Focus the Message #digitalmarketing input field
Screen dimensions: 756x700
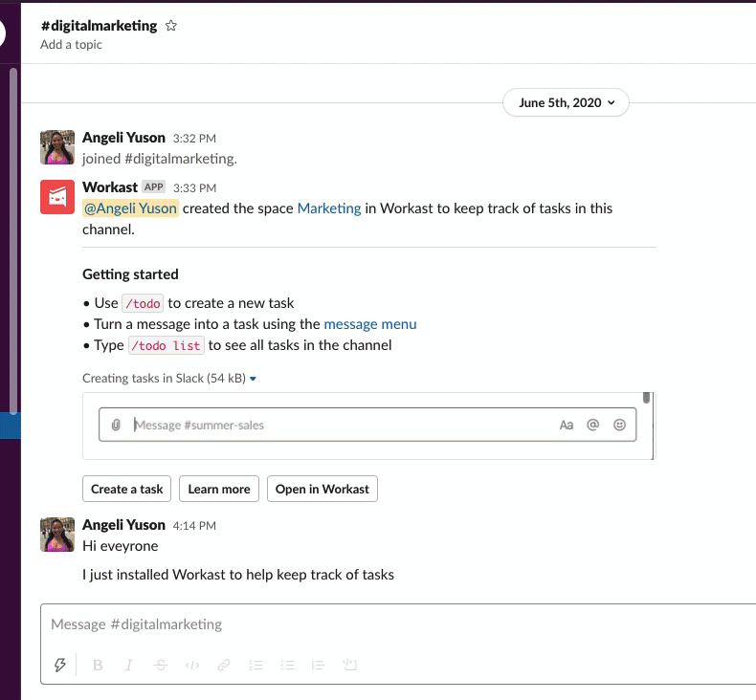(x=400, y=624)
